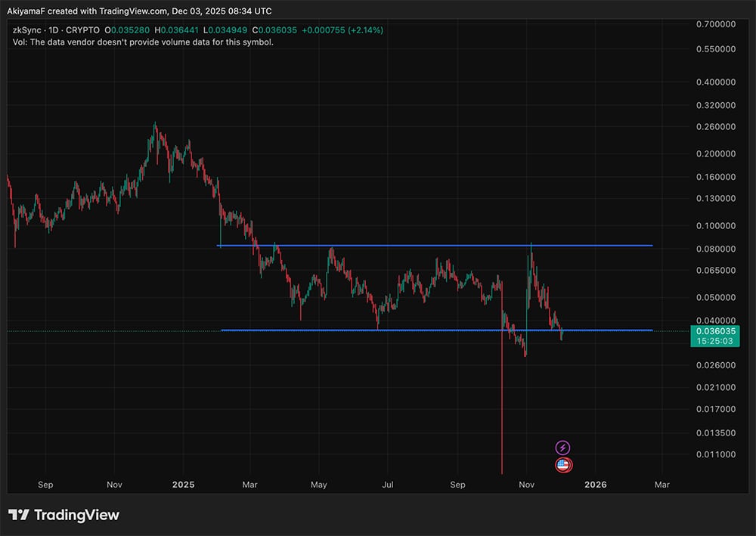Click the May label on time axis
The height and width of the screenshot is (536, 756).
pos(319,483)
